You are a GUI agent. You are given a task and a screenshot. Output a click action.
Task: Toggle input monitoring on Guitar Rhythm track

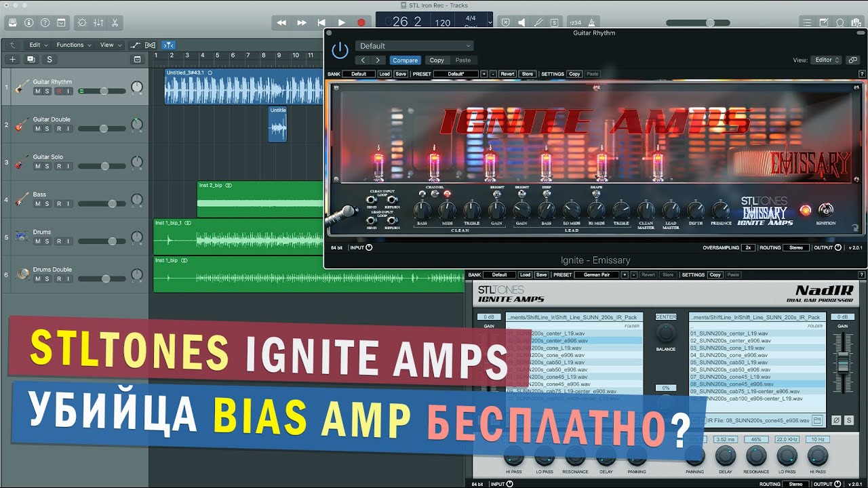pos(68,91)
